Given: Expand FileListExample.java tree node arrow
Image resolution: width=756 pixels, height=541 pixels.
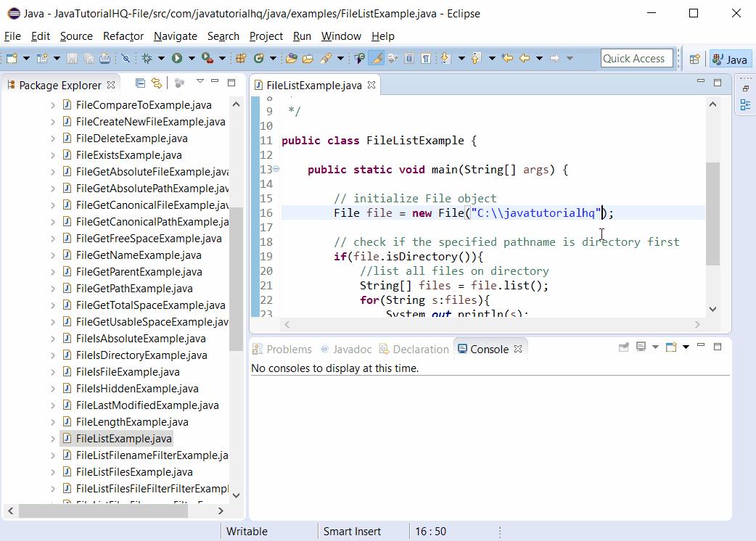Looking at the screenshot, I should coord(53,439).
